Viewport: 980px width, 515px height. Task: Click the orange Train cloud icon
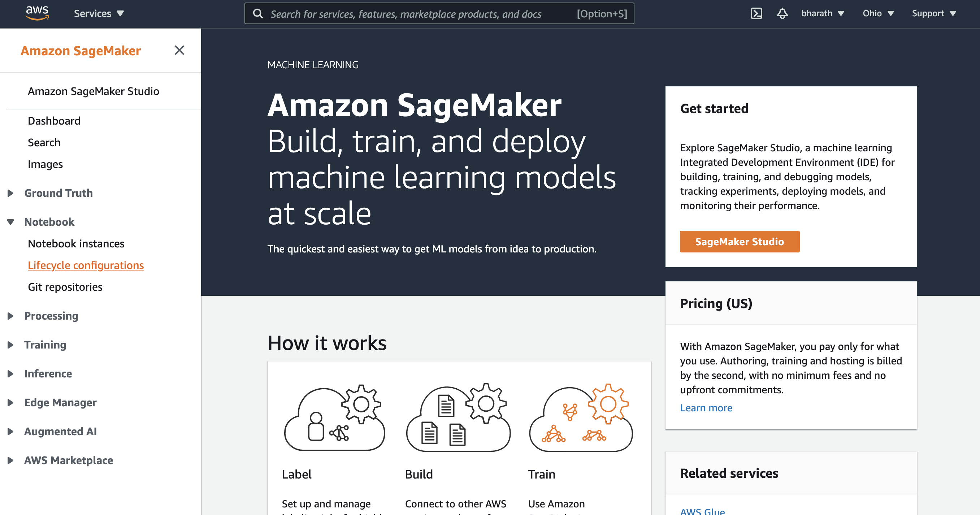pyautogui.click(x=581, y=417)
